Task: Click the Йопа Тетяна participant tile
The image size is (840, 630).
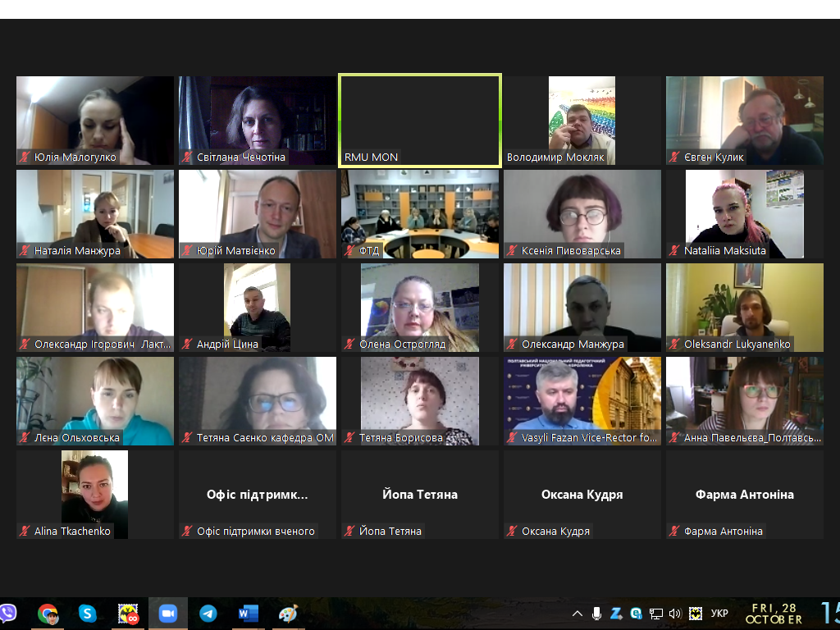Action: pyautogui.click(x=419, y=494)
